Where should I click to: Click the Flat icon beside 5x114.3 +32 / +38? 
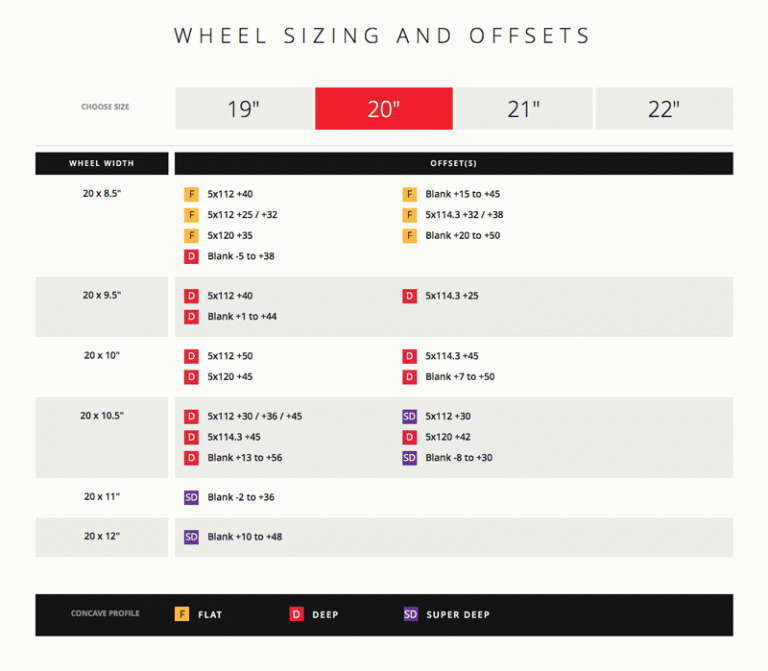click(x=409, y=215)
